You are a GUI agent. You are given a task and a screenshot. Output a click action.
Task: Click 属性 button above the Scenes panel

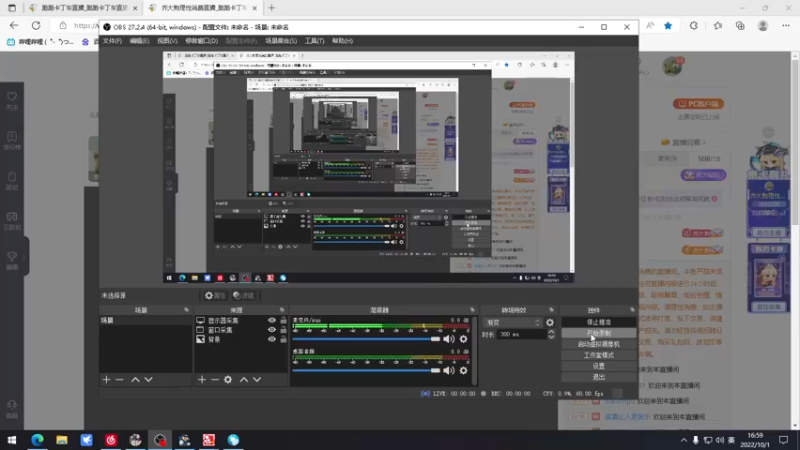[215, 295]
